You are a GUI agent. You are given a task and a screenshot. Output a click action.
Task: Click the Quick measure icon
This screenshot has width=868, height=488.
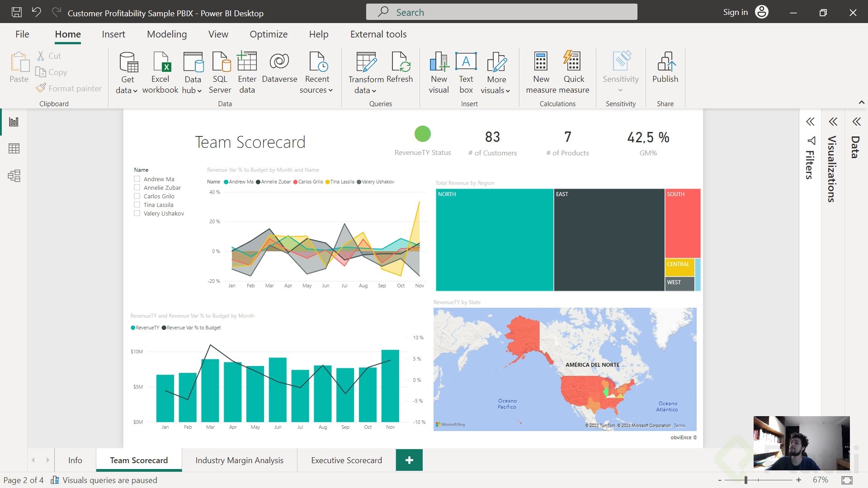[573, 72]
